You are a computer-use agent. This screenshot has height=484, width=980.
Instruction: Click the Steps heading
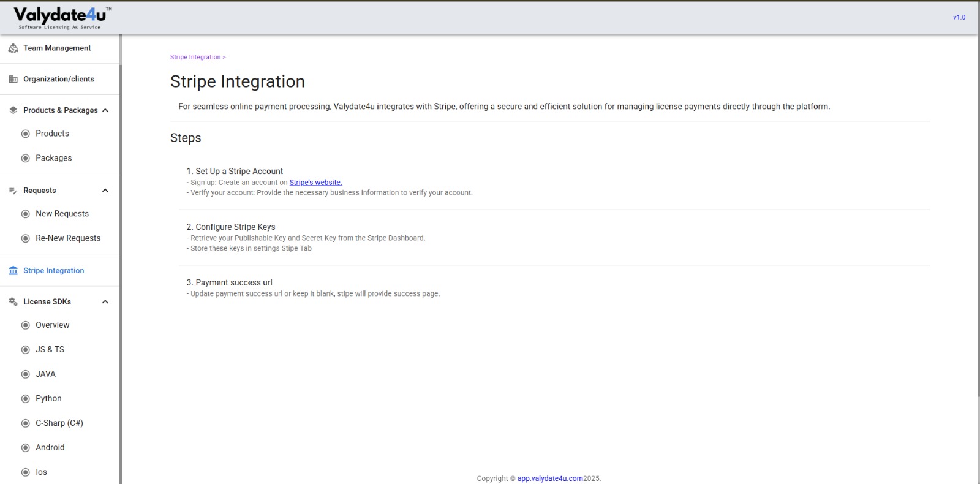coord(186,138)
